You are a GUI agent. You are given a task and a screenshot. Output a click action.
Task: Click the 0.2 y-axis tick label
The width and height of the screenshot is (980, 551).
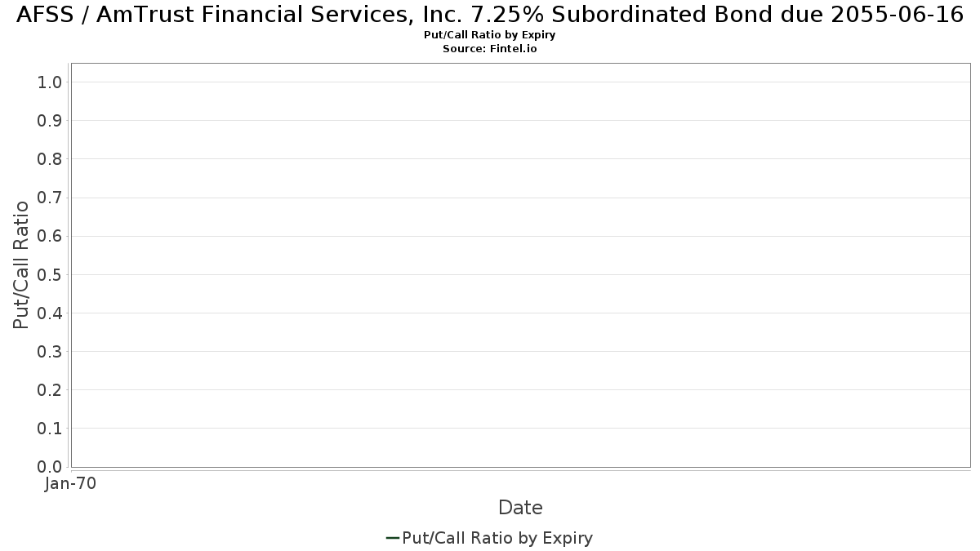click(x=50, y=390)
